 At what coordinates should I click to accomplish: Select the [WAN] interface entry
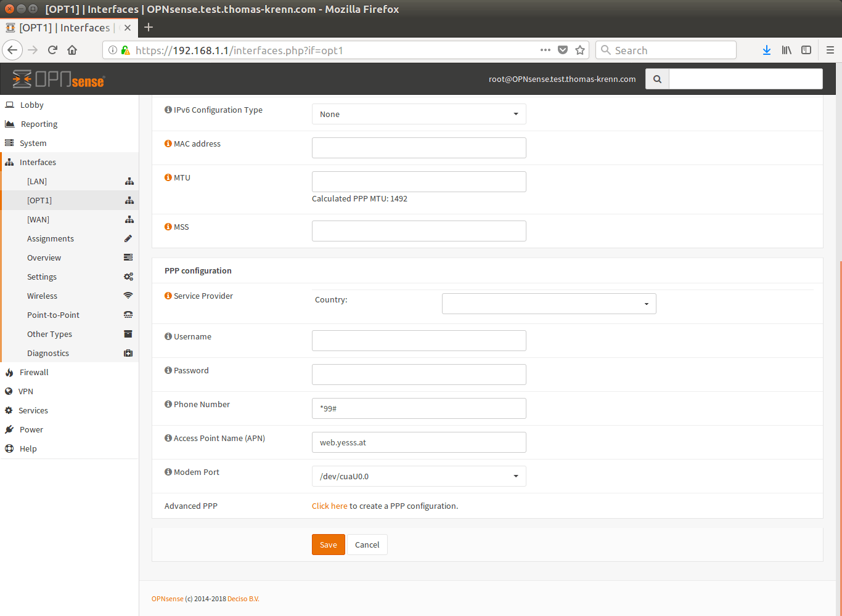click(x=38, y=219)
